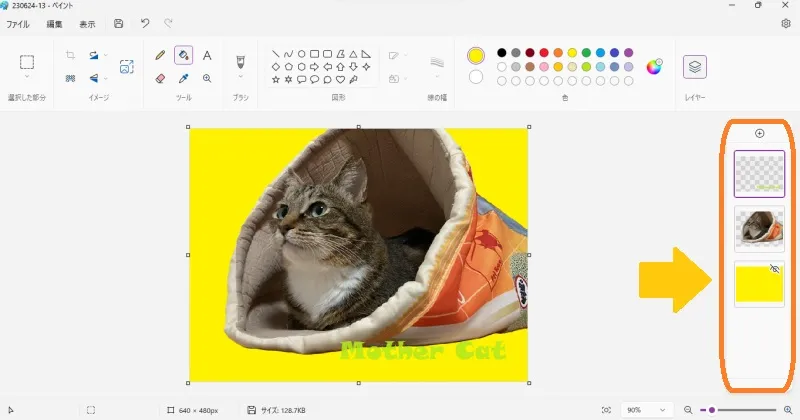
Task: Pick the red color swatch
Action: pos(544,52)
